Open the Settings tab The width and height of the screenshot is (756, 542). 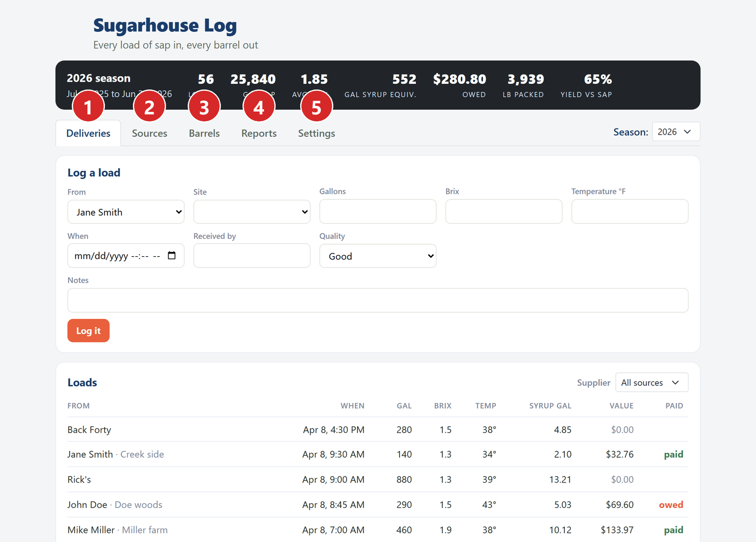coord(316,133)
